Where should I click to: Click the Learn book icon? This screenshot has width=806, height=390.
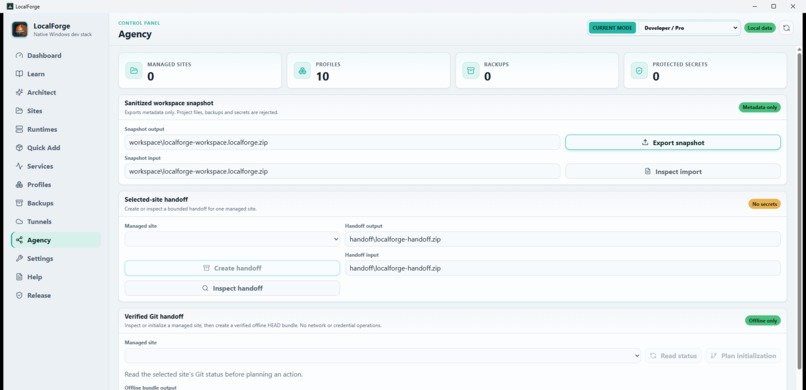coord(19,74)
